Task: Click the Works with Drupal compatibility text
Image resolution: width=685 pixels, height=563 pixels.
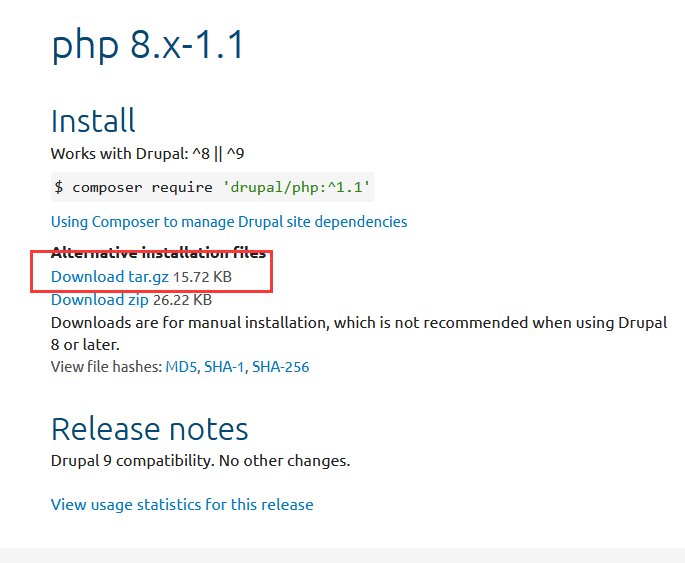Action: tap(148, 154)
